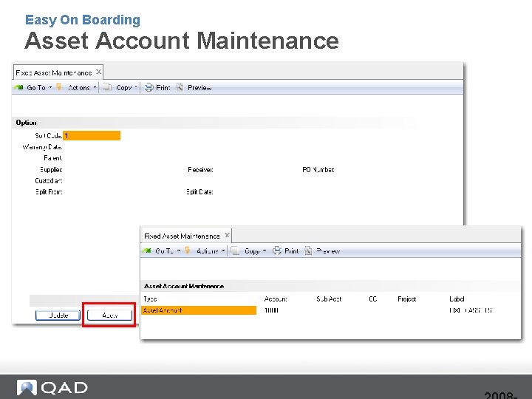The height and width of the screenshot is (399, 532).
Task: Click Preview text in front window toolbar
Action: [x=328, y=251]
